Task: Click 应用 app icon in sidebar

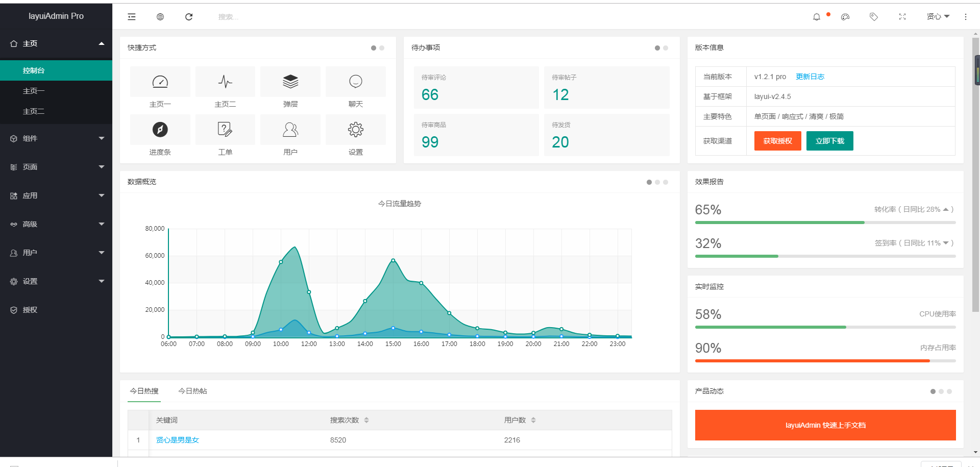Action: click(14, 196)
